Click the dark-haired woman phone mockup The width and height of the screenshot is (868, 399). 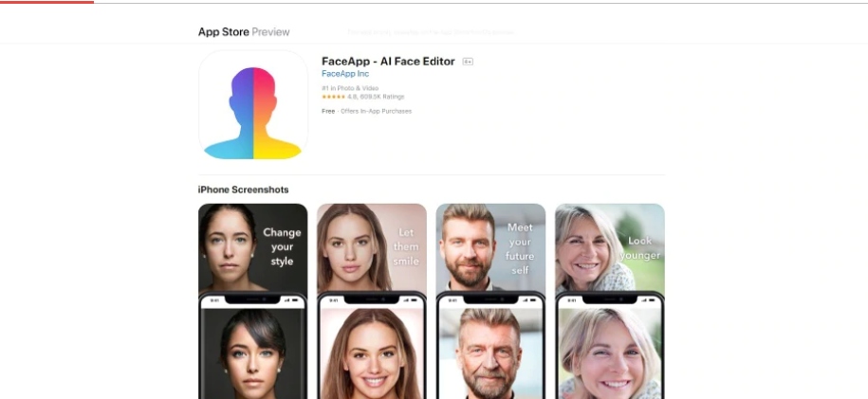pyautogui.click(x=252, y=346)
